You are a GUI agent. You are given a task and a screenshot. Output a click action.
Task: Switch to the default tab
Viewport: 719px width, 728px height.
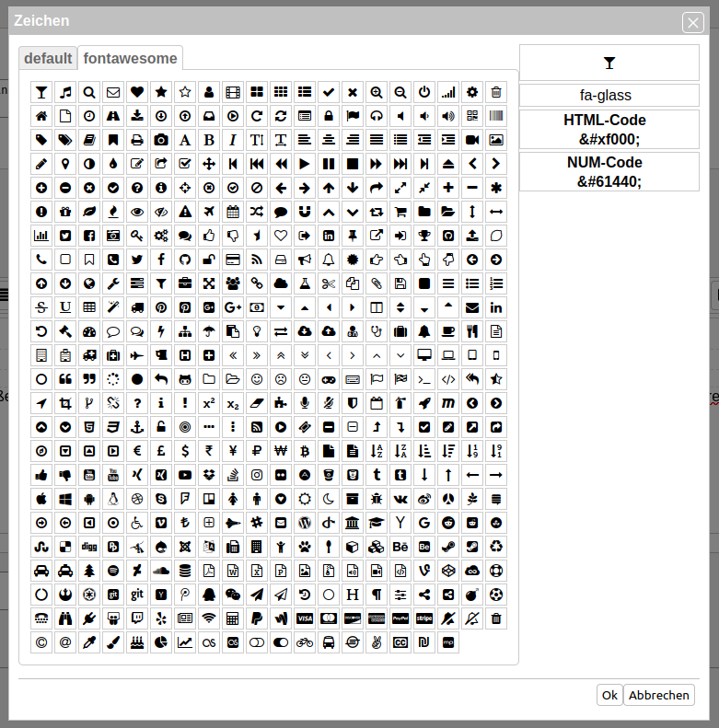(48, 59)
